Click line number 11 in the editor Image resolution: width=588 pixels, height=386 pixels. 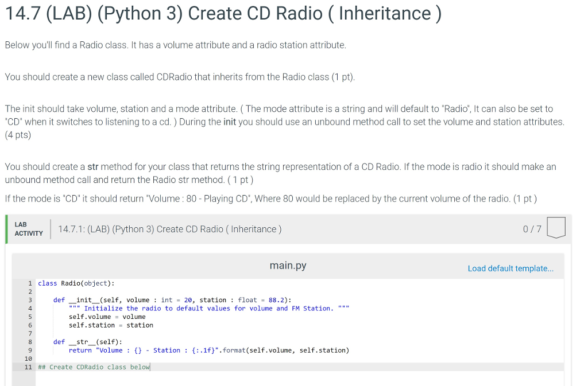(x=28, y=366)
